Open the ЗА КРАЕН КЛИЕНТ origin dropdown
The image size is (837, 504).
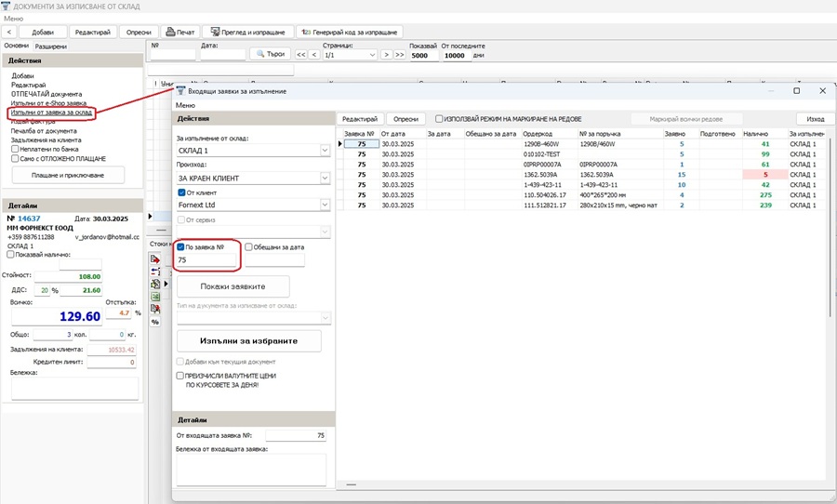point(325,178)
